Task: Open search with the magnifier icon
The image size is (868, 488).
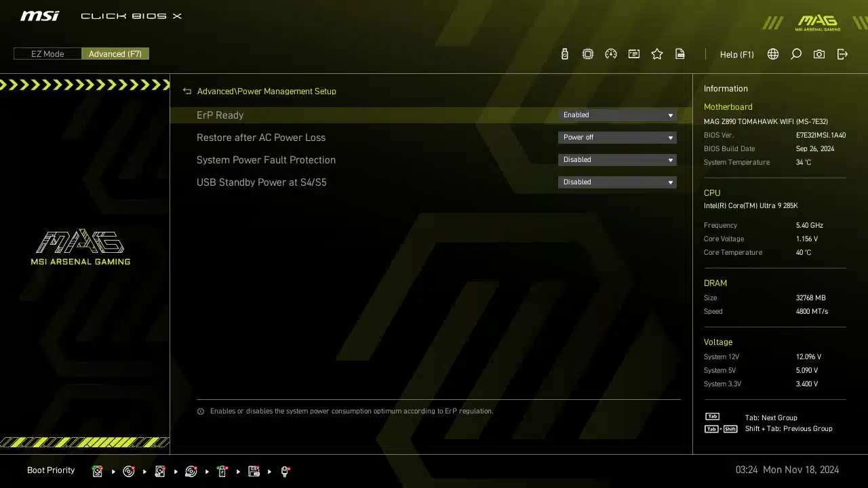Action: click(x=796, y=54)
